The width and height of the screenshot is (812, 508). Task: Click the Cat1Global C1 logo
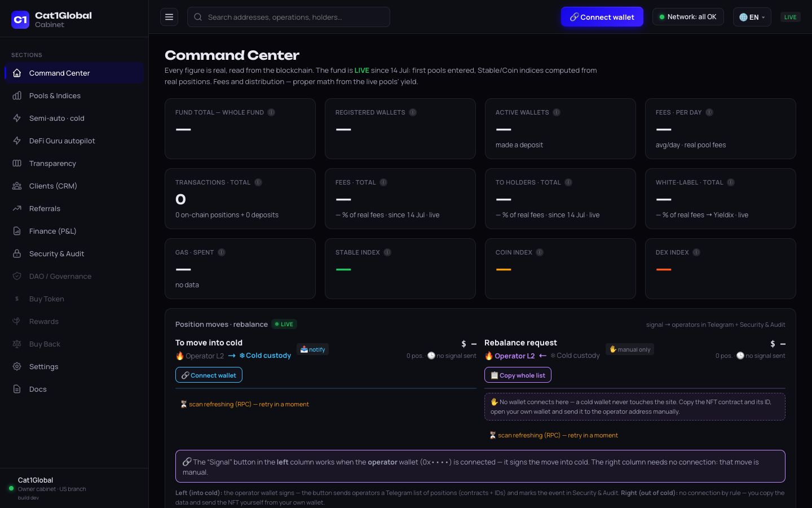point(20,20)
